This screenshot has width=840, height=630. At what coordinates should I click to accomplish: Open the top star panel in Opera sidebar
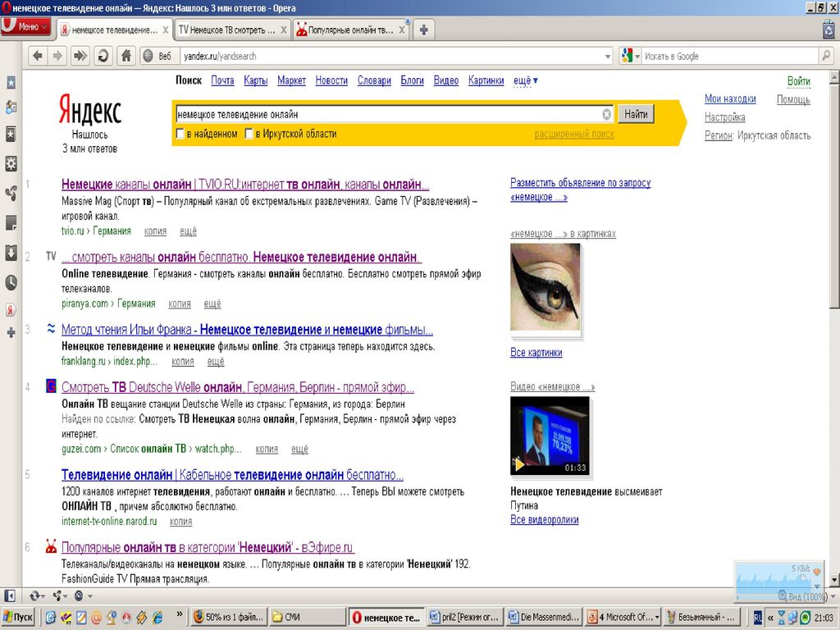(11, 82)
